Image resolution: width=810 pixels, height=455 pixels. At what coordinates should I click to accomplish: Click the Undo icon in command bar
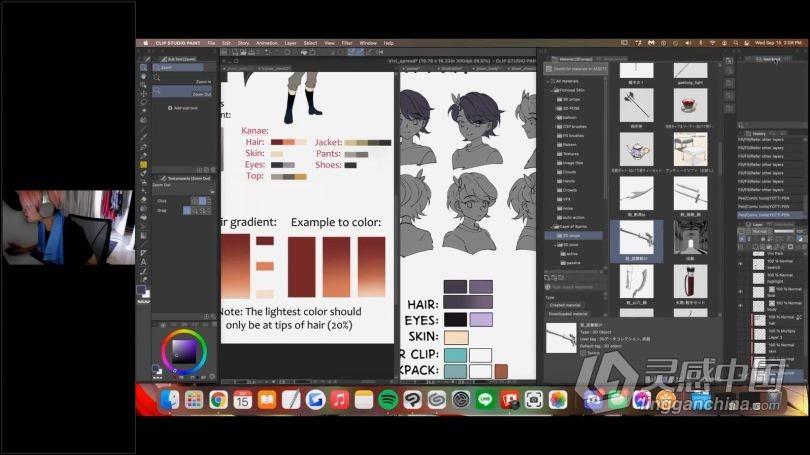(x=267, y=52)
